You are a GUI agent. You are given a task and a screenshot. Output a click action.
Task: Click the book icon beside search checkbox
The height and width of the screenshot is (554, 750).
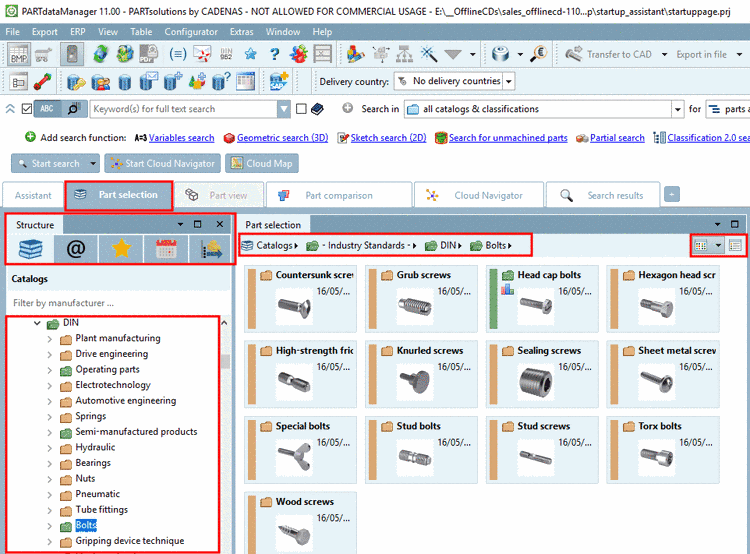coord(317,109)
